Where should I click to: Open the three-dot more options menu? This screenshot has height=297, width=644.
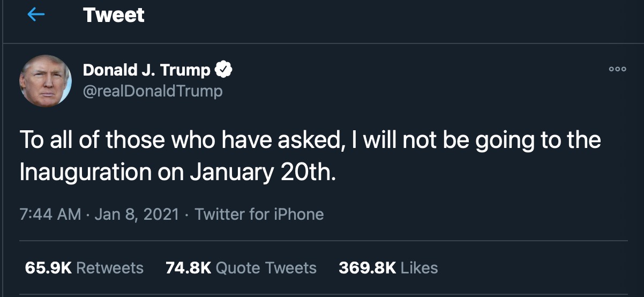coord(617,69)
